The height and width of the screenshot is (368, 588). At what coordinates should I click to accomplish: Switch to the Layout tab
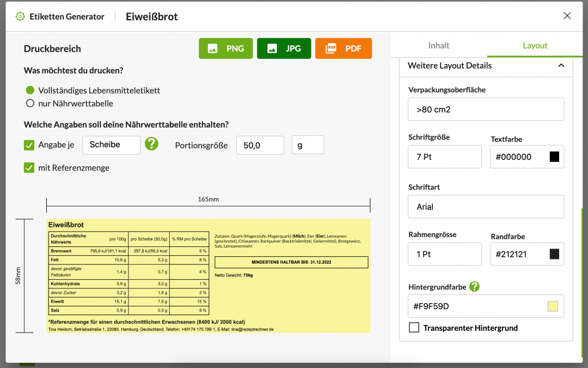coord(535,45)
